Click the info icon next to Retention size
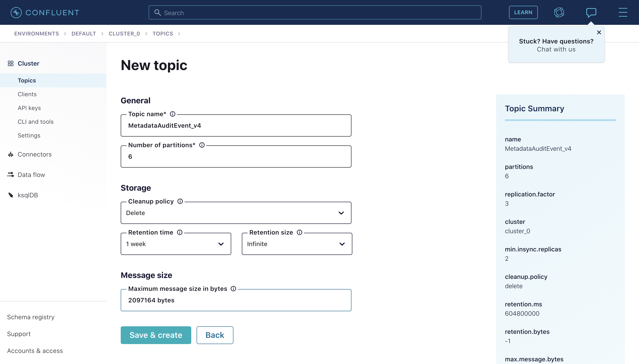Viewport: 639px width, 364px height. click(x=300, y=232)
